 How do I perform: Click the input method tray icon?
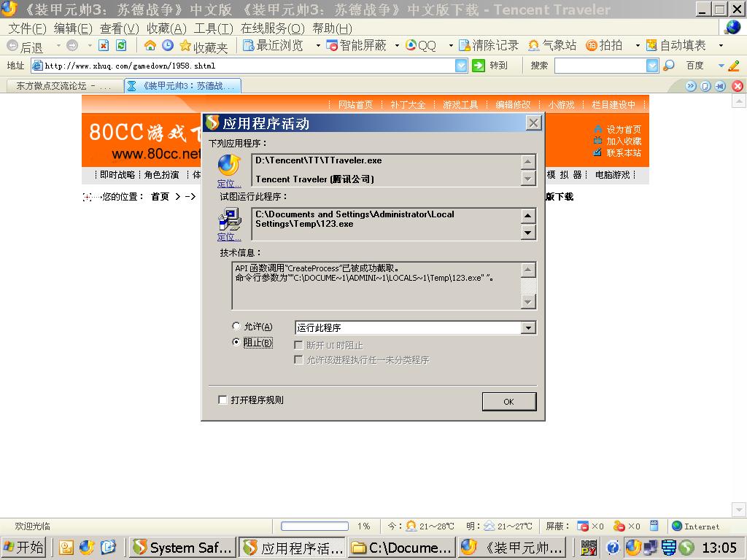(589, 548)
